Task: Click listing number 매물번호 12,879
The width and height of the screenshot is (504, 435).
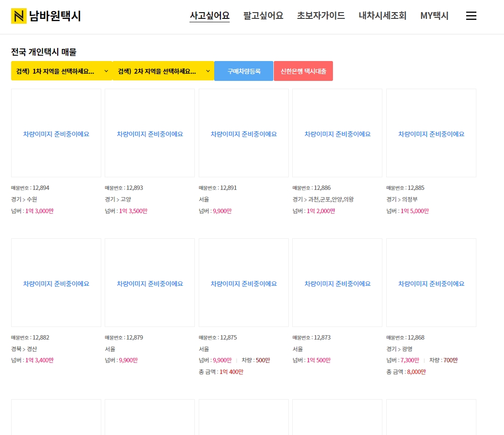Action: [124, 337]
